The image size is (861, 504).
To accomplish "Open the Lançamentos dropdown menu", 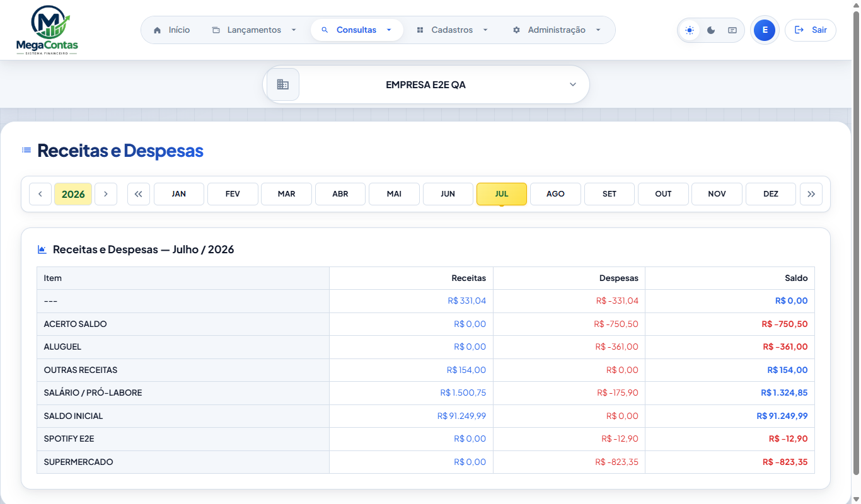I will (x=254, y=30).
